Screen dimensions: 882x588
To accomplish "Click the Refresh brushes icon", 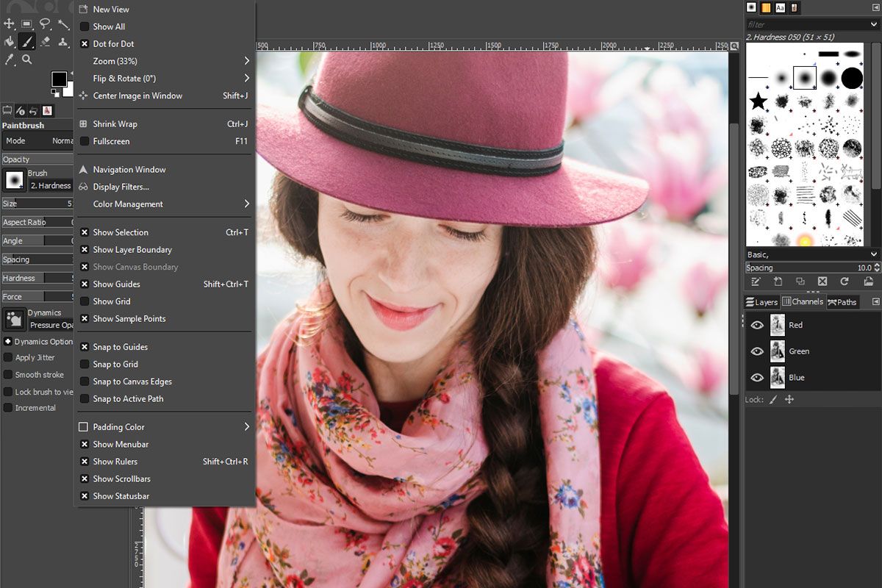I will pyautogui.click(x=845, y=282).
